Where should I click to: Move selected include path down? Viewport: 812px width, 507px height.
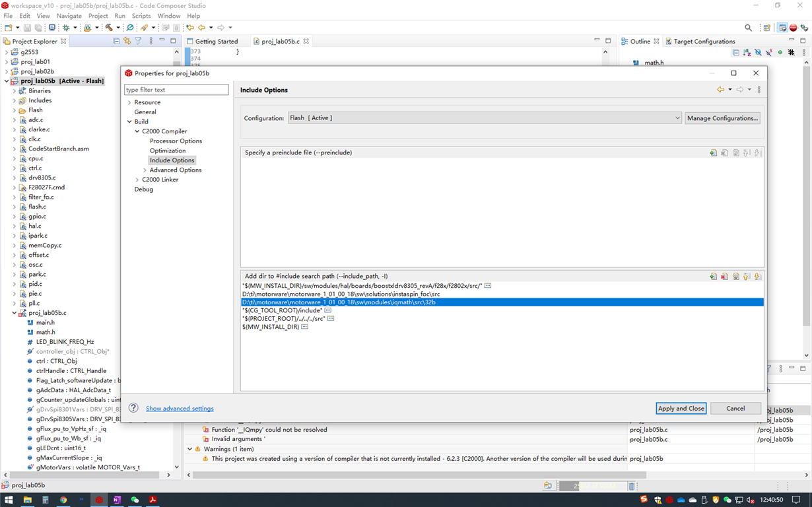tap(758, 277)
